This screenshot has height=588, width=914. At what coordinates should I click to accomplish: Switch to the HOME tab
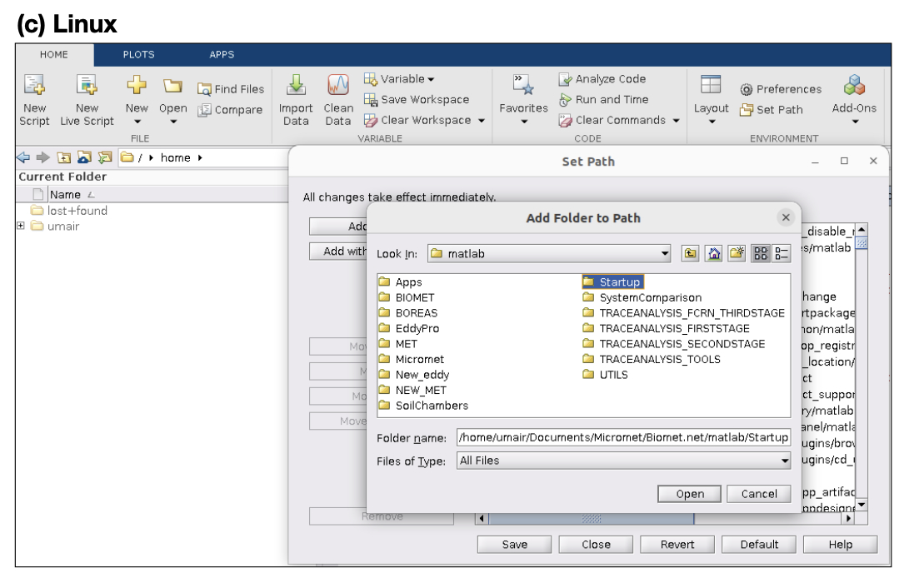(54, 55)
